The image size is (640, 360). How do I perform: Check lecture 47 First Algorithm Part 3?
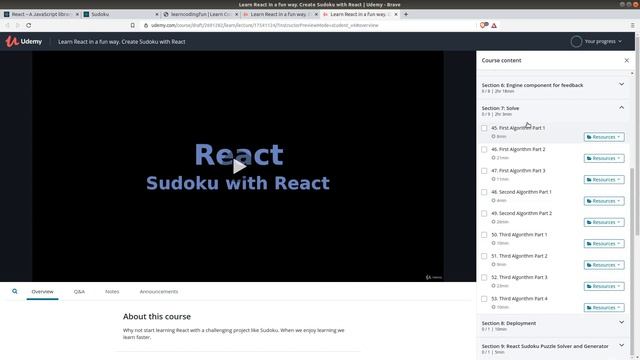tap(484, 171)
